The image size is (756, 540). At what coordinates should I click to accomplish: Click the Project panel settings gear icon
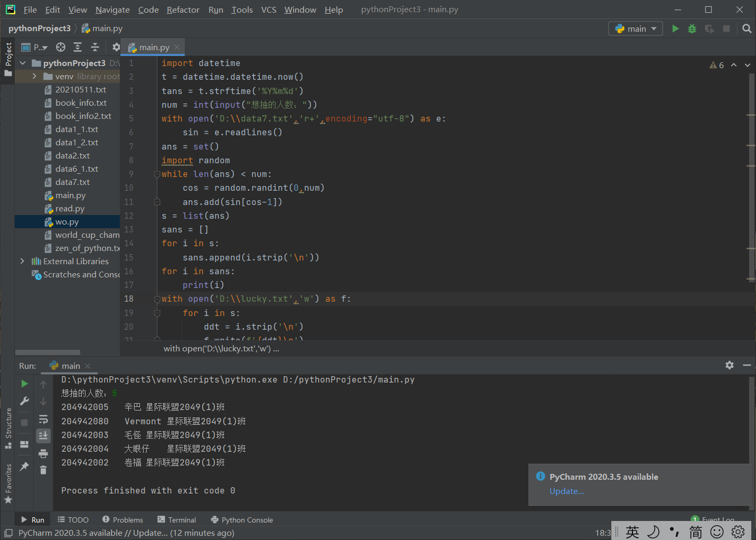pyautogui.click(x=116, y=48)
